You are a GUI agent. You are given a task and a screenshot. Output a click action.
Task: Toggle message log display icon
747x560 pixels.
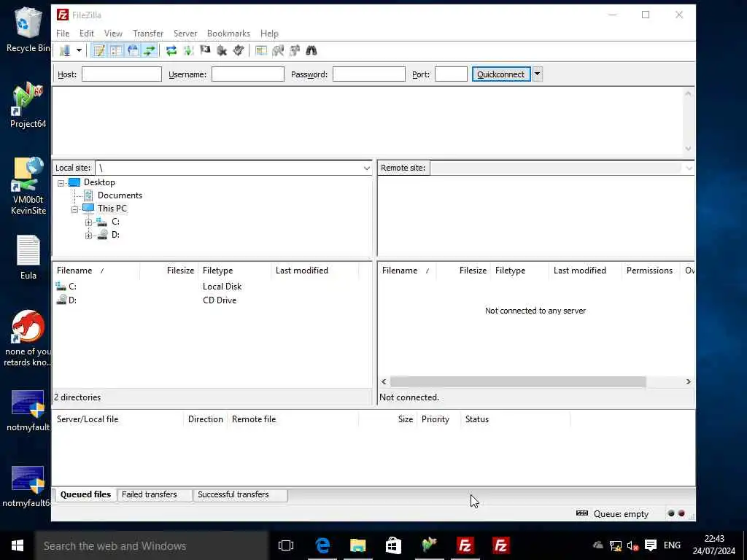[x=99, y=50]
